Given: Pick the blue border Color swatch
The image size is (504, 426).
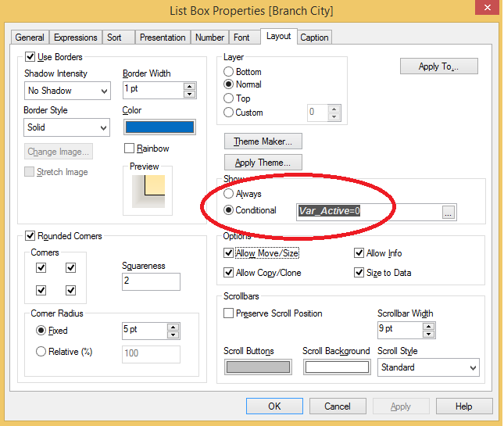Looking at the screenshot, I should click(159, 127).
